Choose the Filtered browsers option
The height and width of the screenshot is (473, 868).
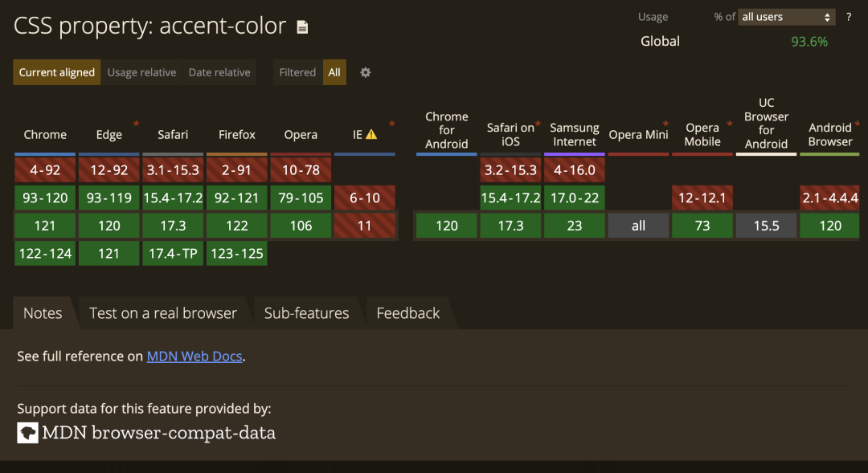(x=297, y=72)
